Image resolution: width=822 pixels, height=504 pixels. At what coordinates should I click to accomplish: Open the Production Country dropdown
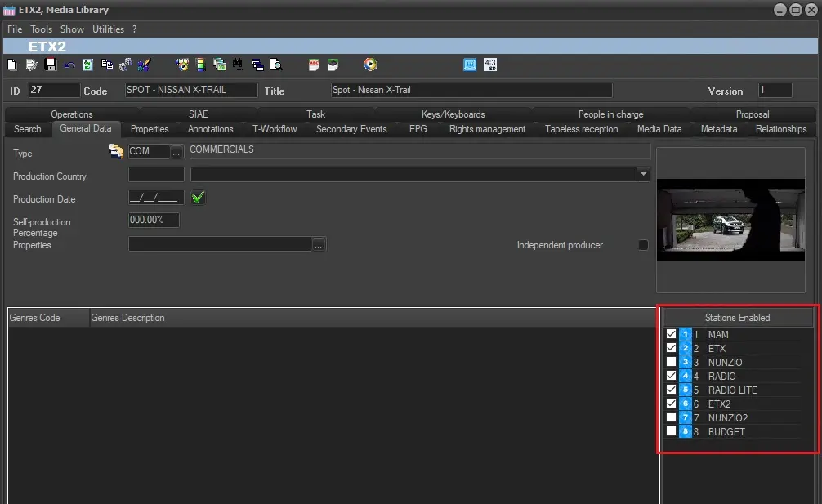643,174
